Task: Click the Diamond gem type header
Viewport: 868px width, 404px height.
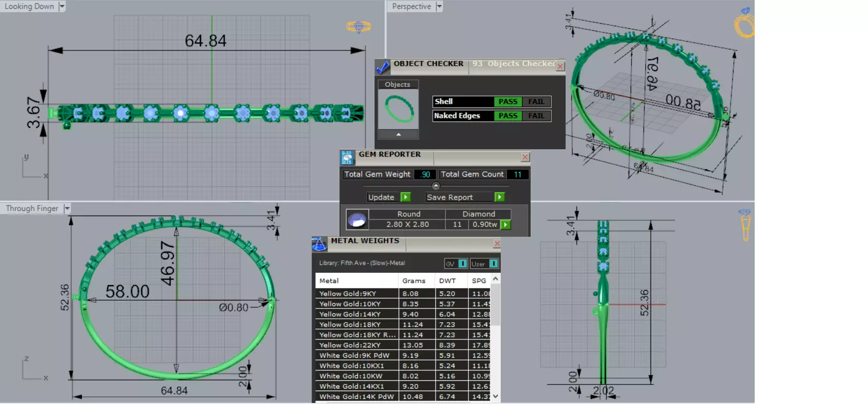Action: 479,214
